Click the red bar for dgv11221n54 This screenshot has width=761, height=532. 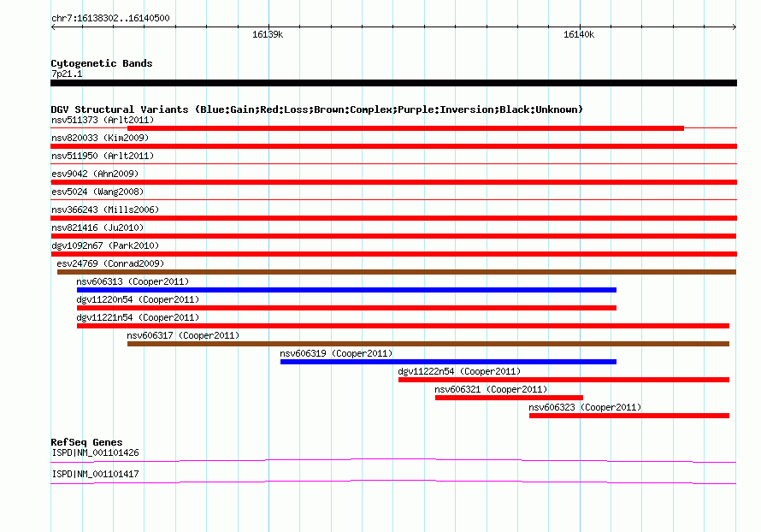point(403,326)
